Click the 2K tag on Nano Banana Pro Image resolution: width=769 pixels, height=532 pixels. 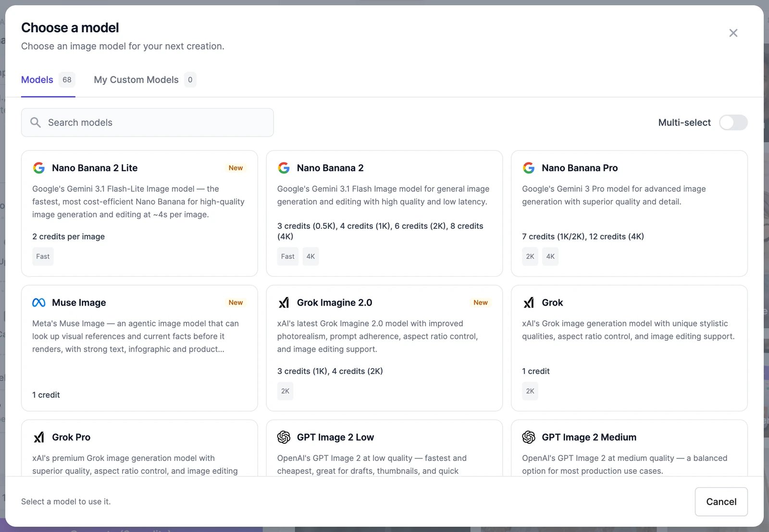(x=530, y=257)
